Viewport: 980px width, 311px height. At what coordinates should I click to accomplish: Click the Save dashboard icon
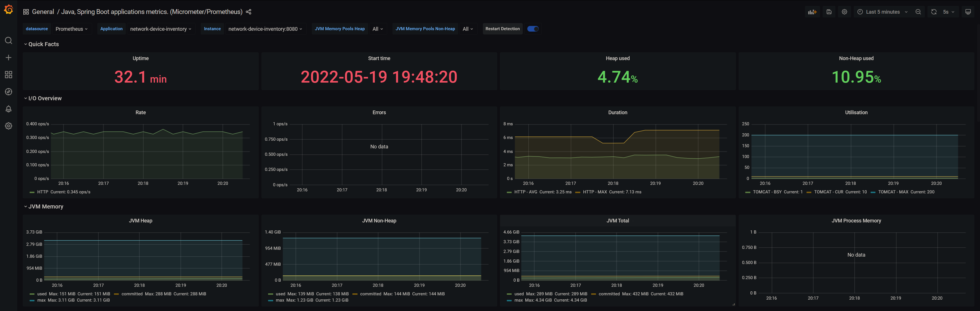829,12
